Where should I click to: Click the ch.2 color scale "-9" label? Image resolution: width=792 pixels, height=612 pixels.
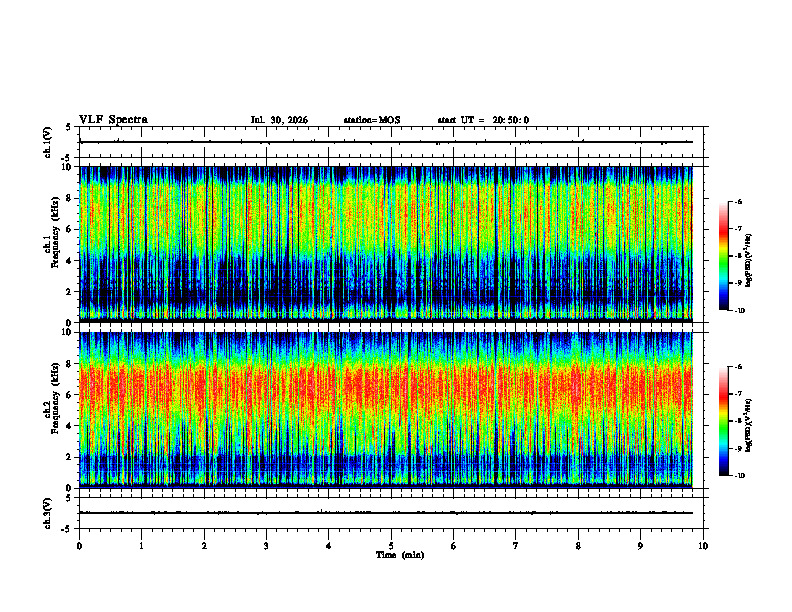pyautogui.click(x=738, y=448)
